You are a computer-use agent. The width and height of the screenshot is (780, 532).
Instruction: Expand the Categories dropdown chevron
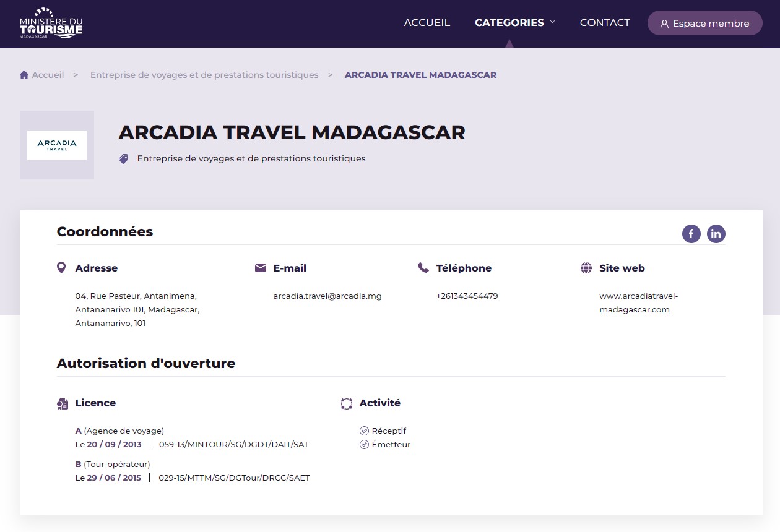tap(552, 22)
